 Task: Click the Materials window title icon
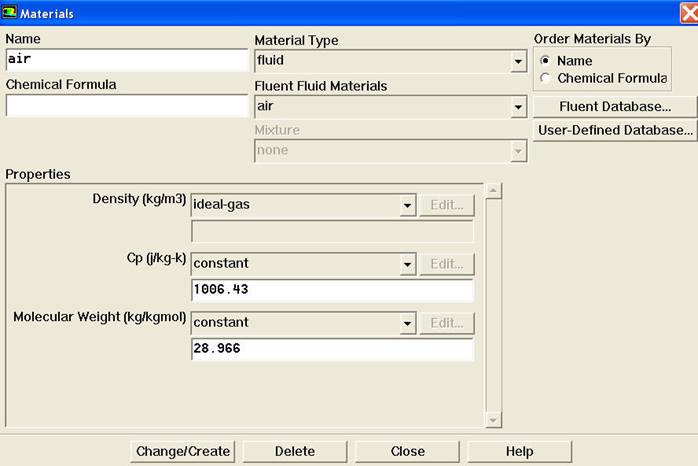[x=10, y=13]
